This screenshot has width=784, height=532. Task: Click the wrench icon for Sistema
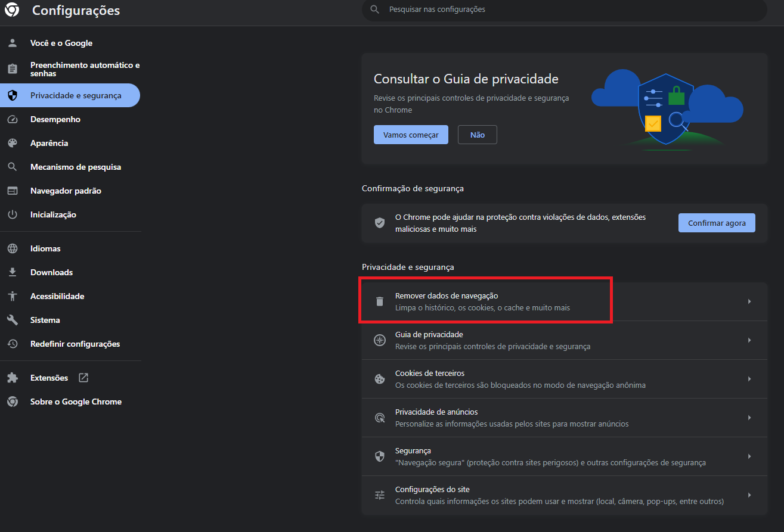coord(12,320)
